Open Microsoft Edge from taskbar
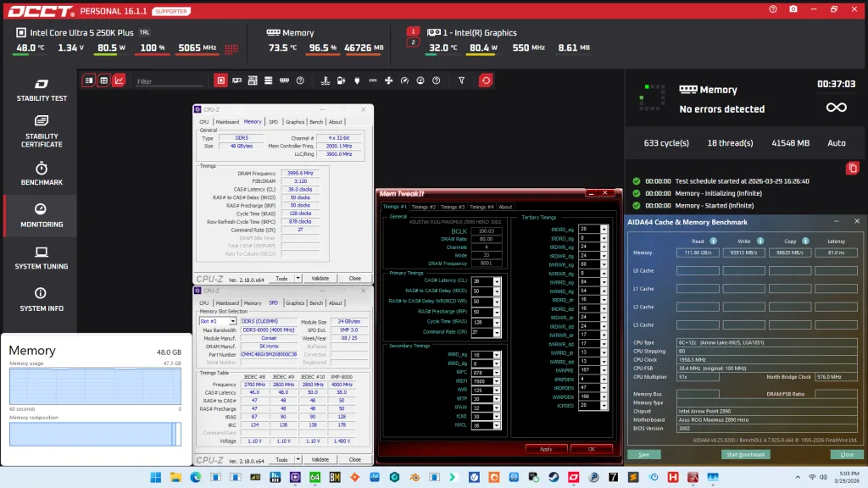 point(196,477)
